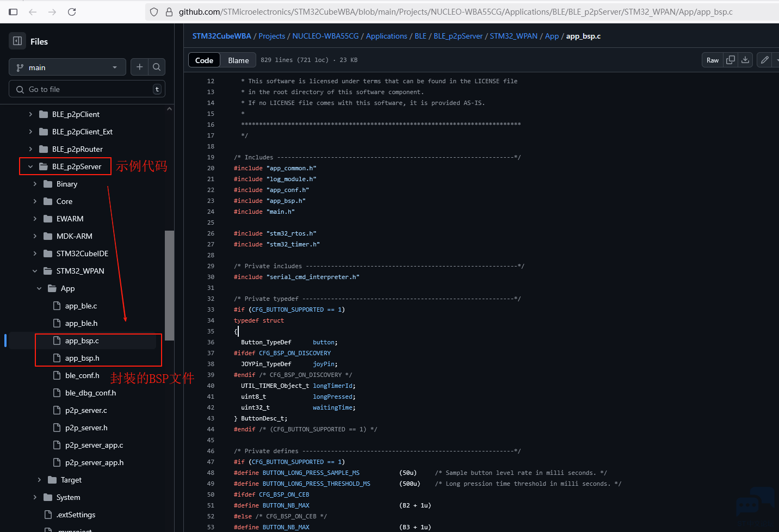Screen dimensions: 779x532
Task: View site security lock icon
Action: (x=169, y=12)
